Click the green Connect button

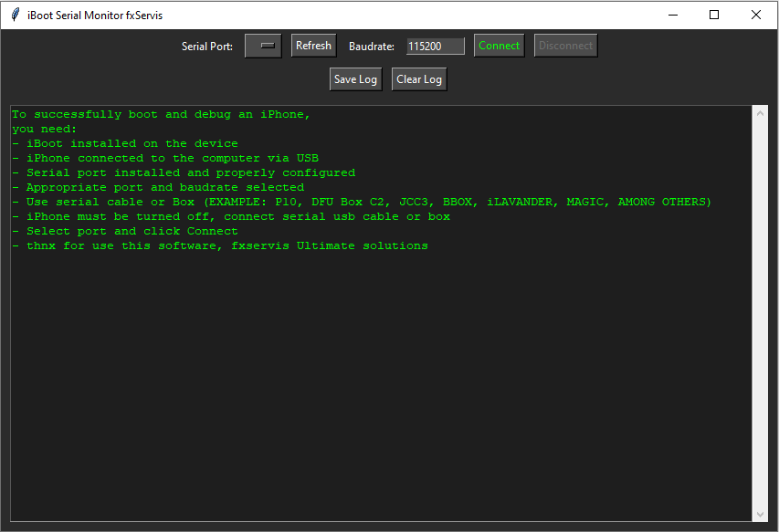click(499, 46)
